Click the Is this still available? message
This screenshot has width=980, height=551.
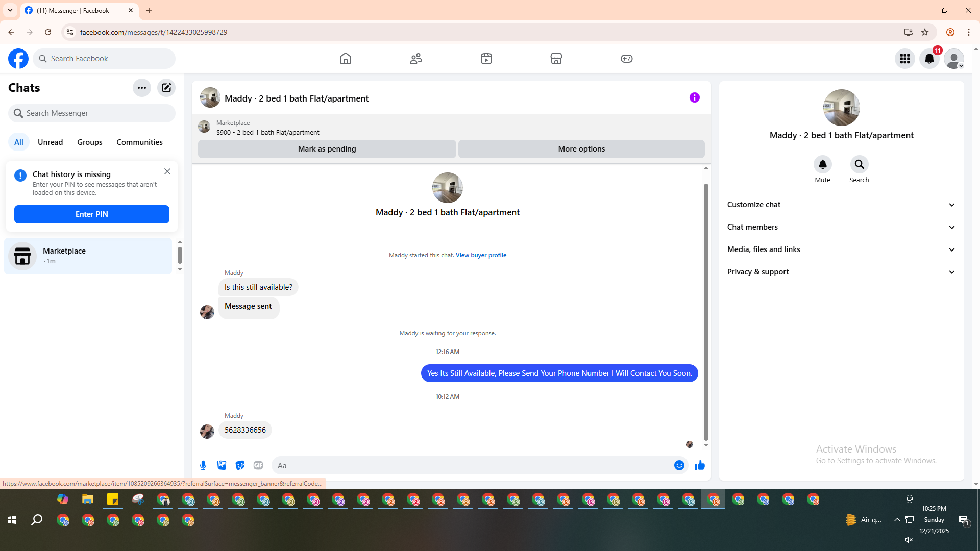click(x=258, y=287)
